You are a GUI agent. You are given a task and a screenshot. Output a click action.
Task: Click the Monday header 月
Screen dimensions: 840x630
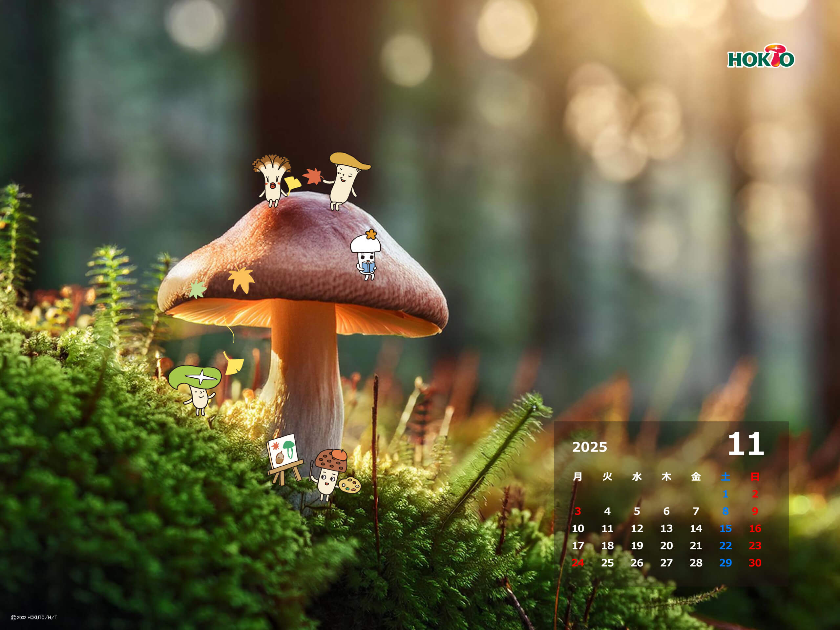[577, 476]
